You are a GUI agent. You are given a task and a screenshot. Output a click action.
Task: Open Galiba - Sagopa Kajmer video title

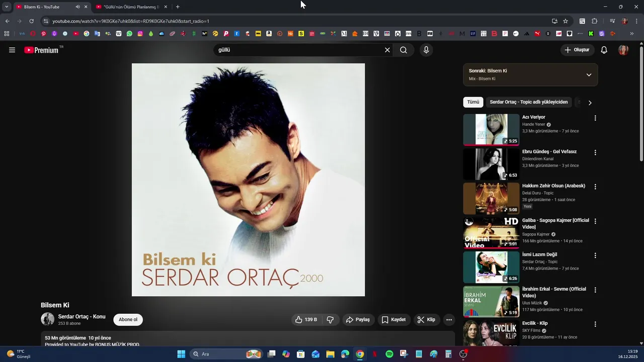555,224
